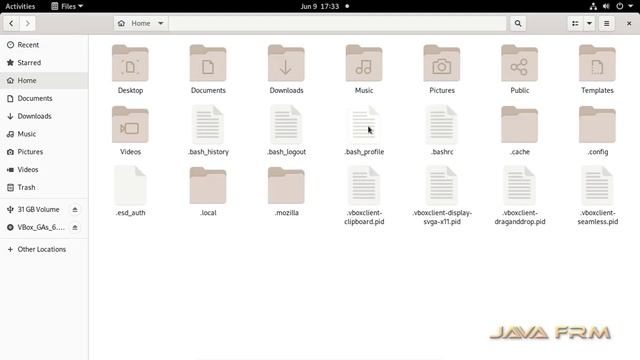This screenshot has height=360, width=640.
Task: Select the .bash_logout file
Action: click(x=286, y=125)
